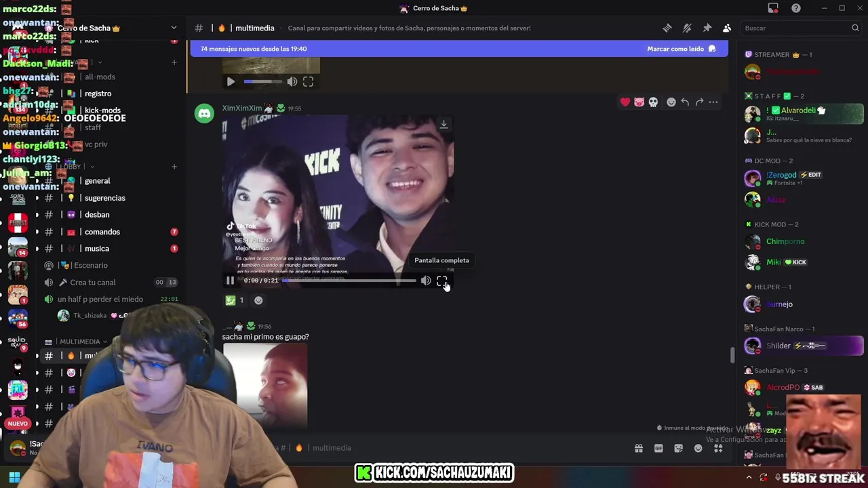Open pinned messages
The height and width of the screenshot is (488, 868).
pos(707,28)
